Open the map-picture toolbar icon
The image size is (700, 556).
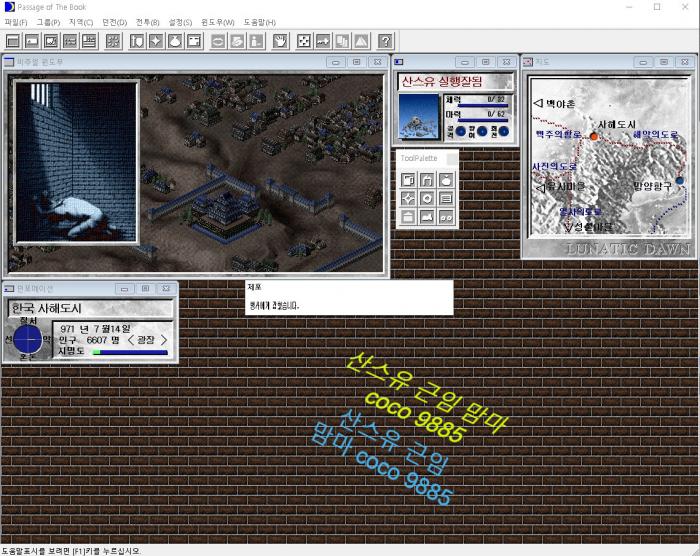point(51,41)
